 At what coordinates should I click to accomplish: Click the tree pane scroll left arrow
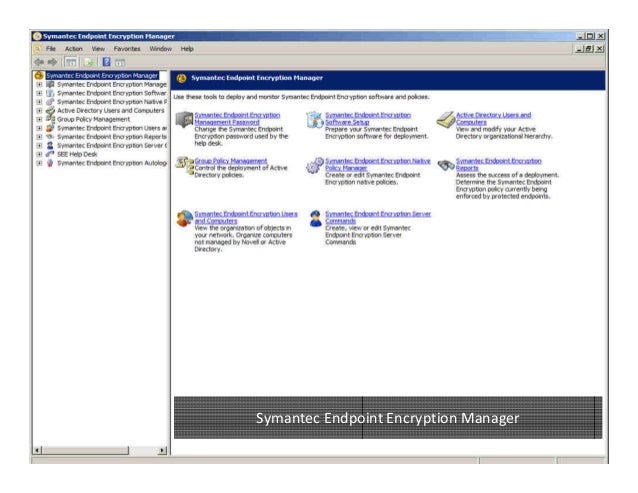click(x=37, y=450)
